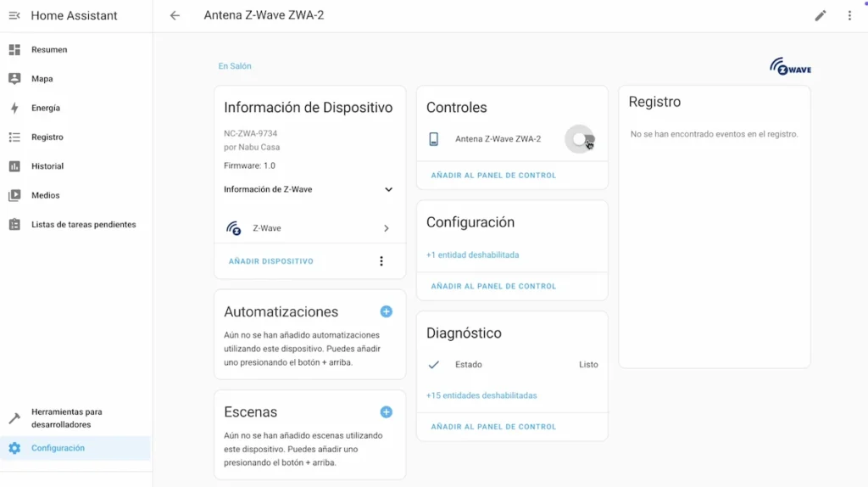
Task: Click the Configuración gear icon
Action: pos(14,448)
